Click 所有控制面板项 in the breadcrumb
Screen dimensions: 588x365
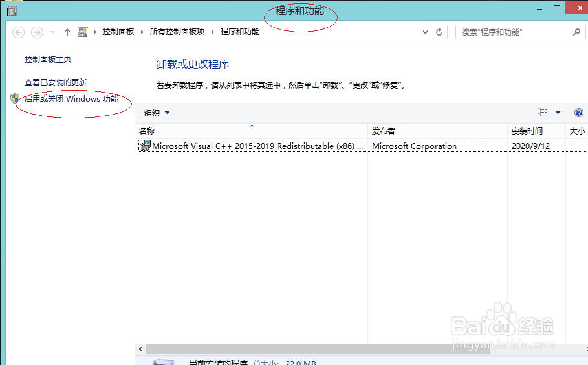tap(177, 32)
